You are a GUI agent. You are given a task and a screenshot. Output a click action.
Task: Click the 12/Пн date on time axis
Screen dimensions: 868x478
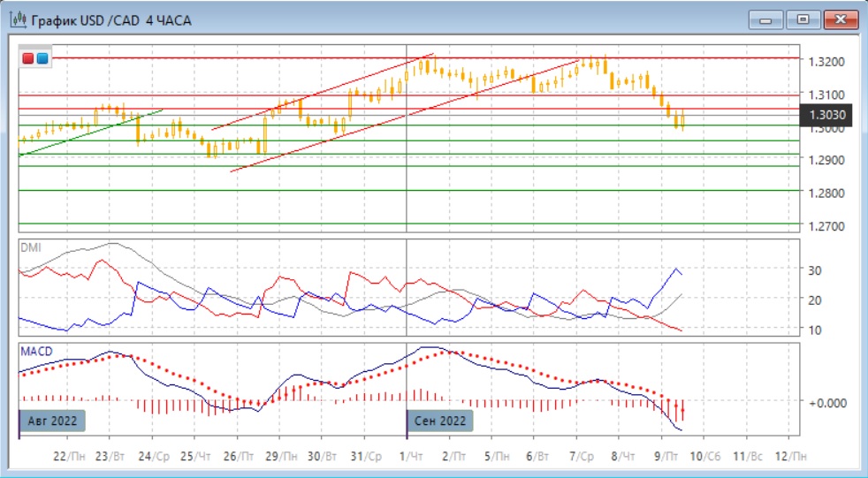pos(790,457)
